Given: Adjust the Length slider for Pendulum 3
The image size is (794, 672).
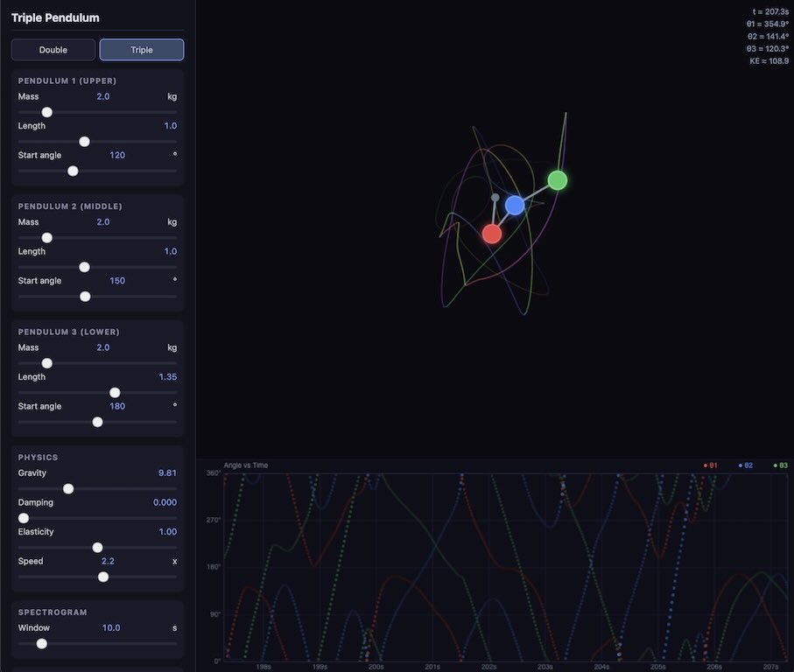Looking at the screenshot, I should click(115, 392).
